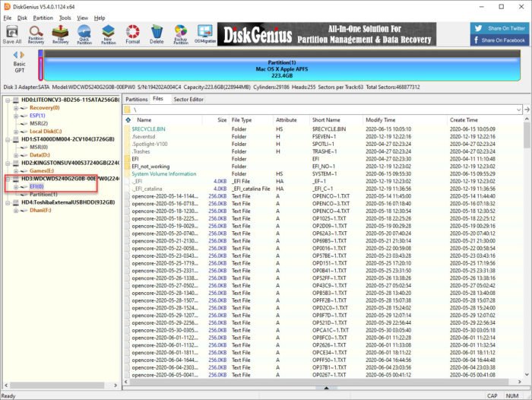Expand the Recovery(0) partition node

click(x=16, y=108)
